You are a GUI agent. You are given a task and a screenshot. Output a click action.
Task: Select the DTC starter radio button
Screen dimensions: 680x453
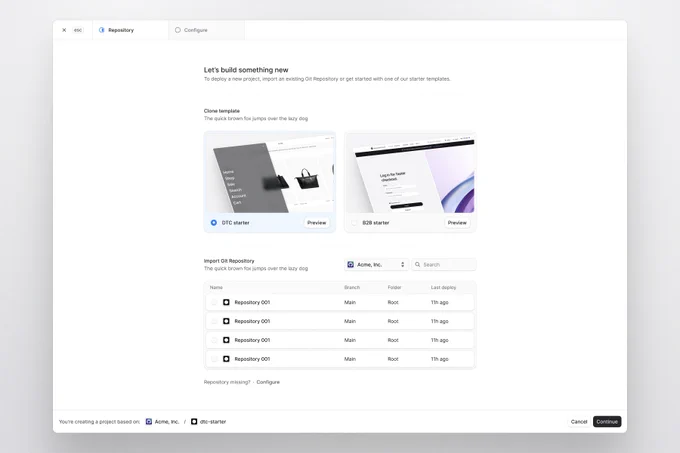[x=214, y=223]
